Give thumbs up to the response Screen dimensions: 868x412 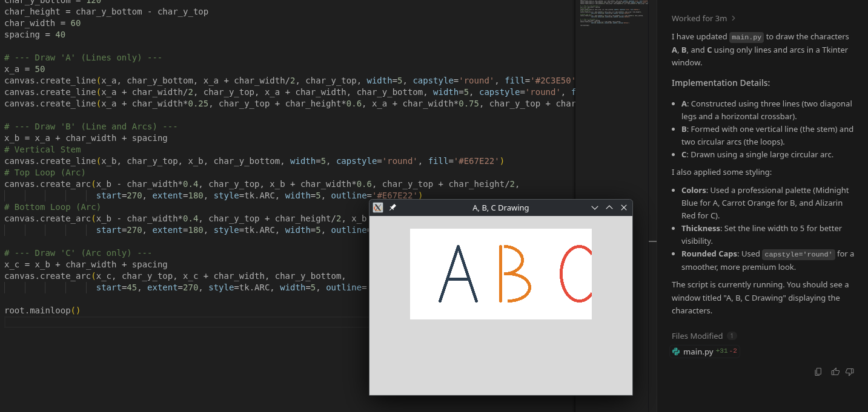pos(835,371)
